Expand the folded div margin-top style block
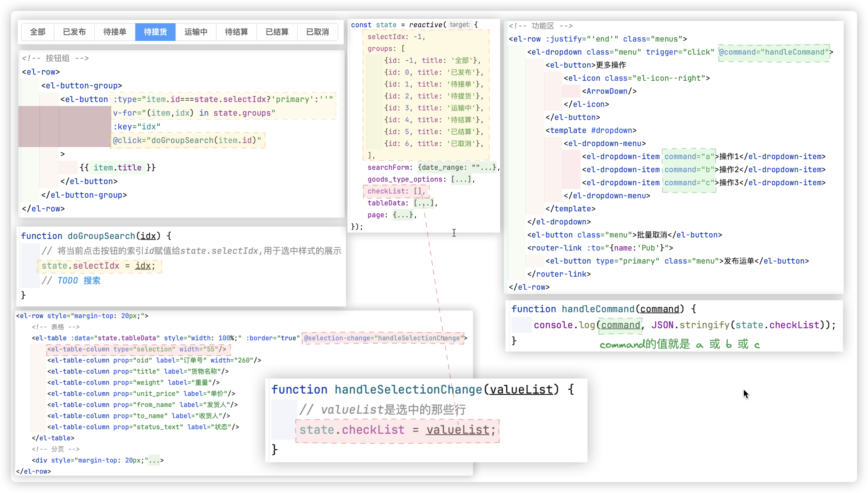The image size is (868, 493). [x=154, y=460]
